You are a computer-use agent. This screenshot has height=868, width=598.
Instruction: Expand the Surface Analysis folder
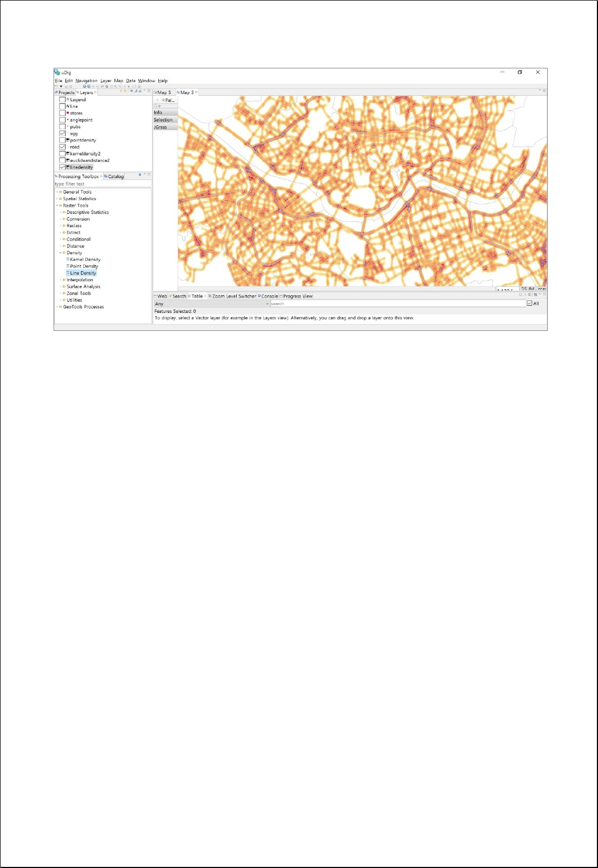pyautogui.click(x=61, y=287)
